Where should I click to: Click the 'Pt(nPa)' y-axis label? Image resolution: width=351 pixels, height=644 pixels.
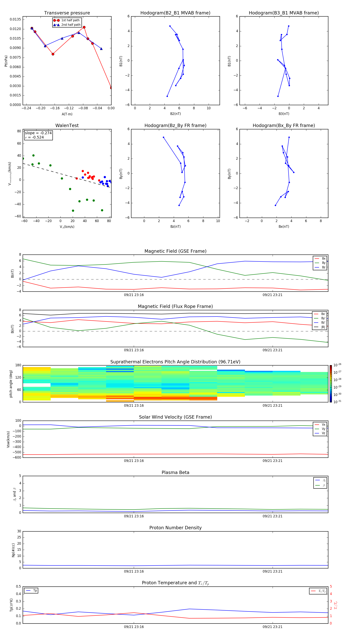click(6, 61)
